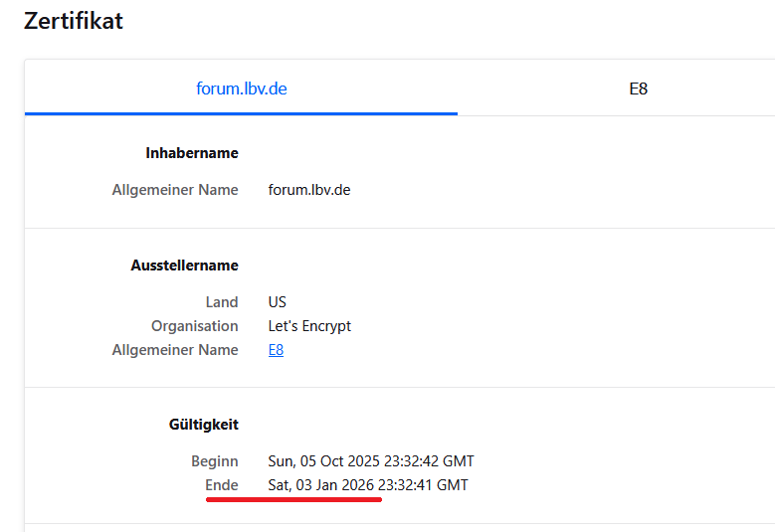Image resolution: width=775 pixels, height=532 pixels.
Task: Click the Zertifikat page heading
Action: tap(74, 21)
